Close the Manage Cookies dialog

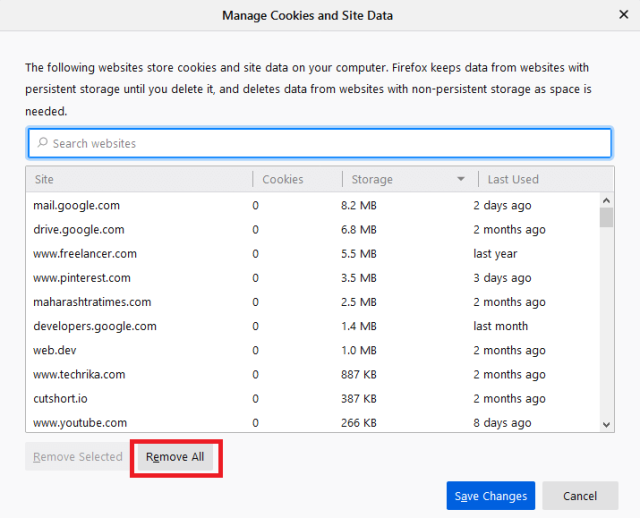[623, 15]
